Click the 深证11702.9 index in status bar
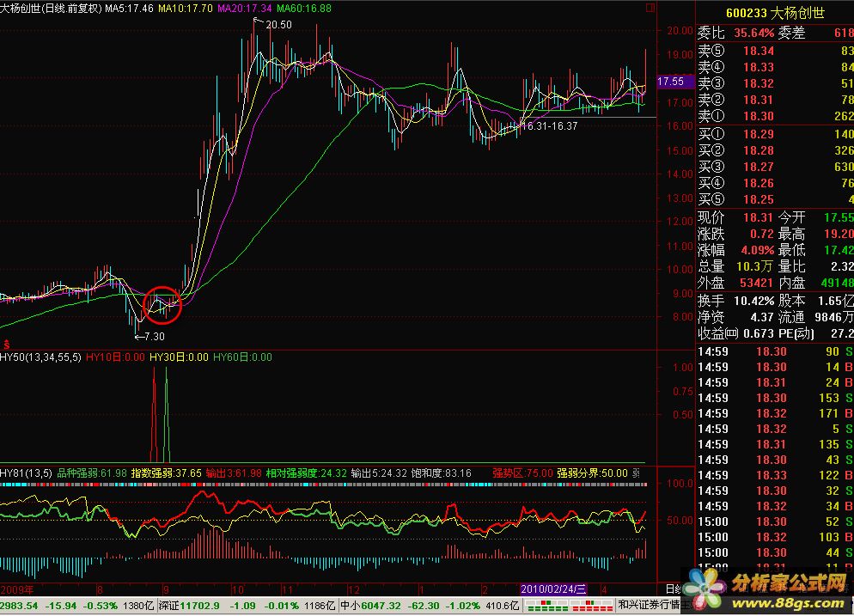The height and width of the screenshot is (616, 854). 190,607
